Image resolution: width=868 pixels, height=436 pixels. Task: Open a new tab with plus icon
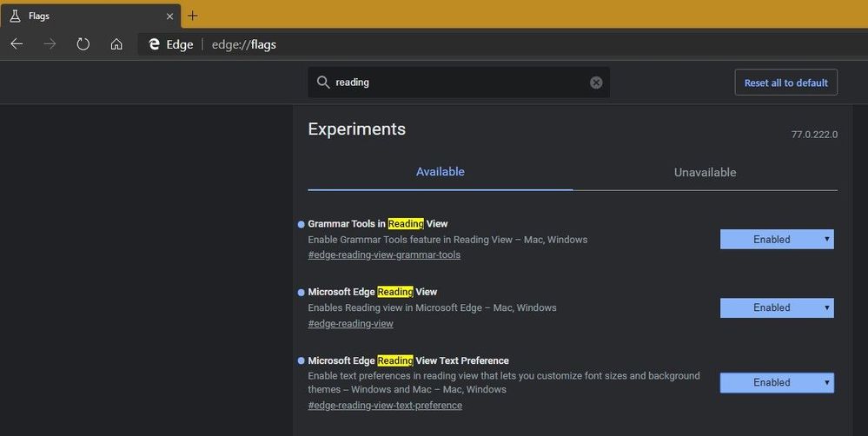click(x=193, y=16)
